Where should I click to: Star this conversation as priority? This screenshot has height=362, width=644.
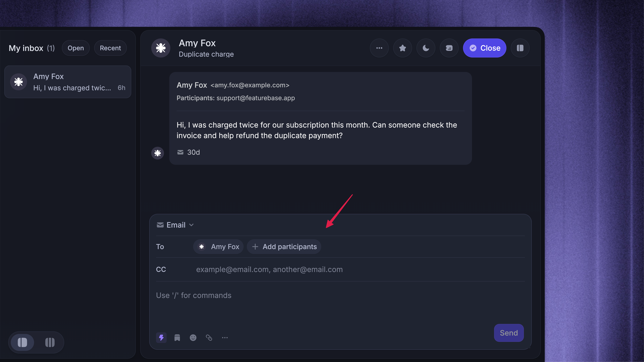point(403,48)
